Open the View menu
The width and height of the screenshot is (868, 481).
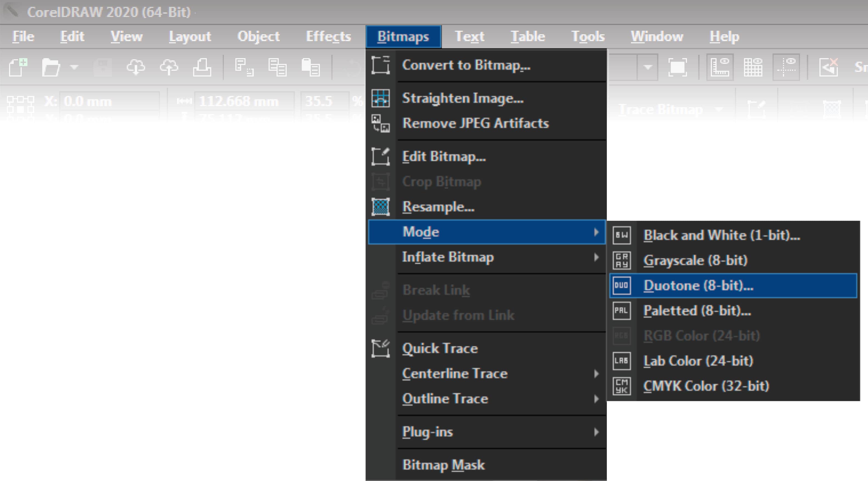click(126, 36)
